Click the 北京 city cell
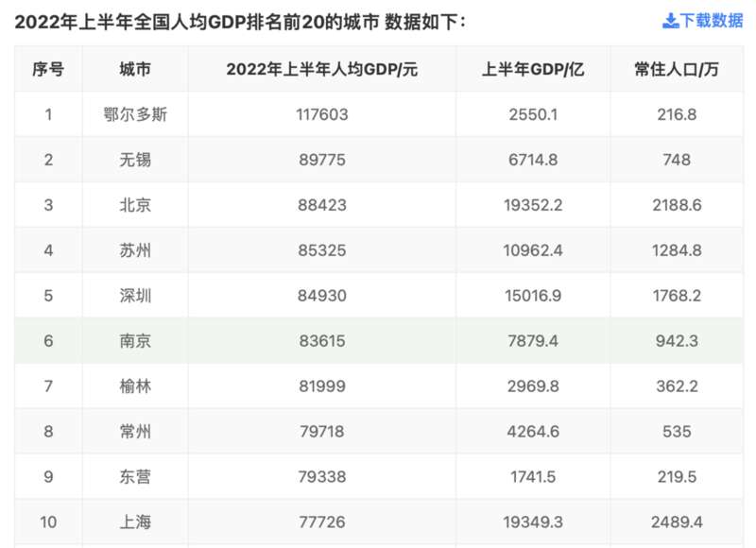 pyautogui.click(x=135, y=205)
